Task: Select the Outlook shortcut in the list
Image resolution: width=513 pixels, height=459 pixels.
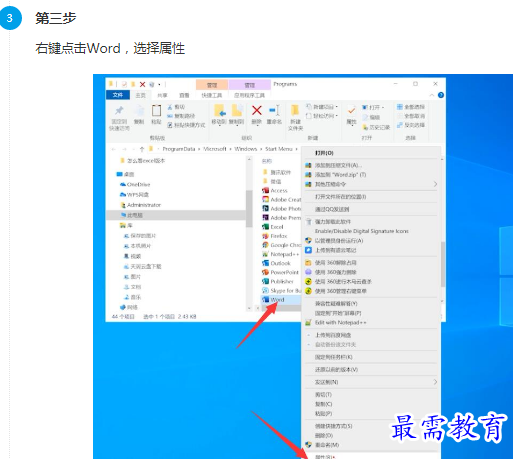Action: click(276, 263)
